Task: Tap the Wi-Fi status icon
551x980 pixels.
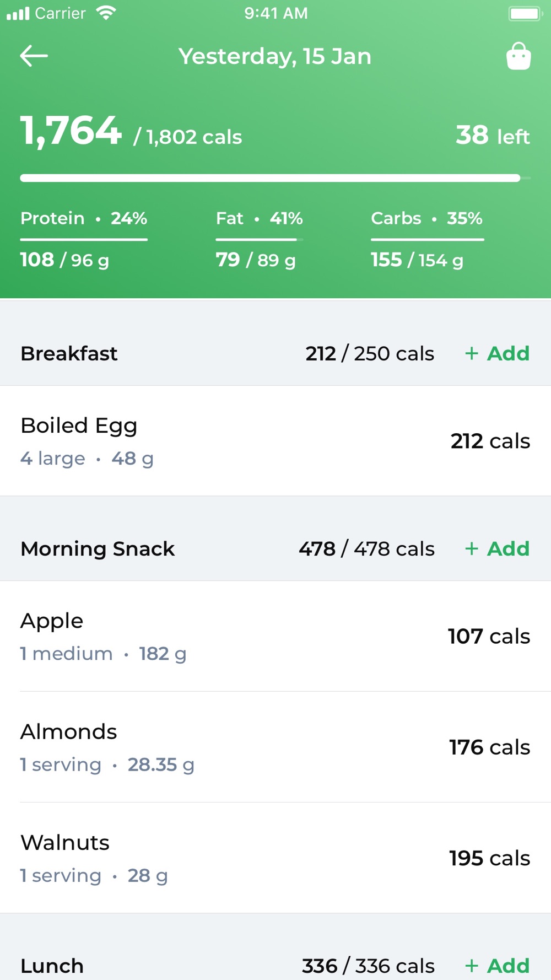Action: [x=105, y=13]
